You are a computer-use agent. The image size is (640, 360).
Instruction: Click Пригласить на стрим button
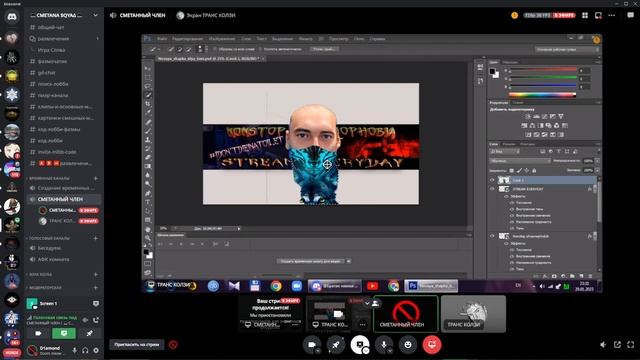[x=137, y=344]
